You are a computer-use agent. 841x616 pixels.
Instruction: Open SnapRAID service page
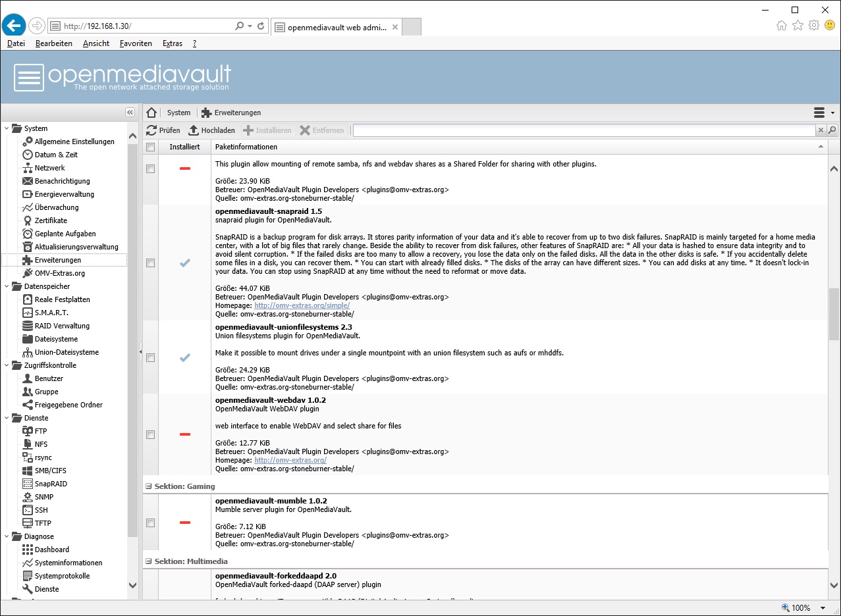[51, 484]
